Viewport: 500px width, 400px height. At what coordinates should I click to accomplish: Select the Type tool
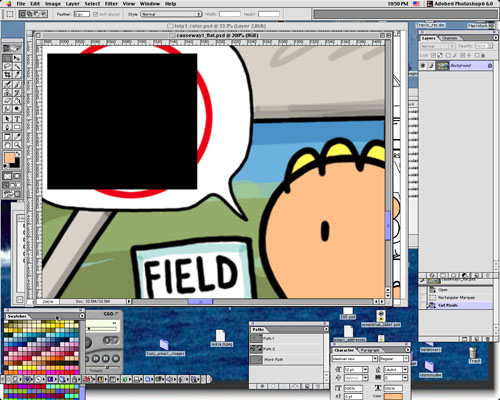pos(17,119)
